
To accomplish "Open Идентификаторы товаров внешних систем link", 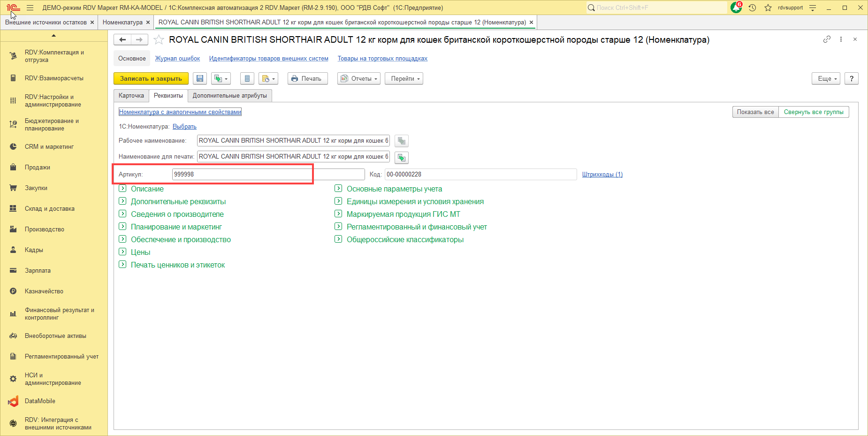I will click(x=269, y=59).
